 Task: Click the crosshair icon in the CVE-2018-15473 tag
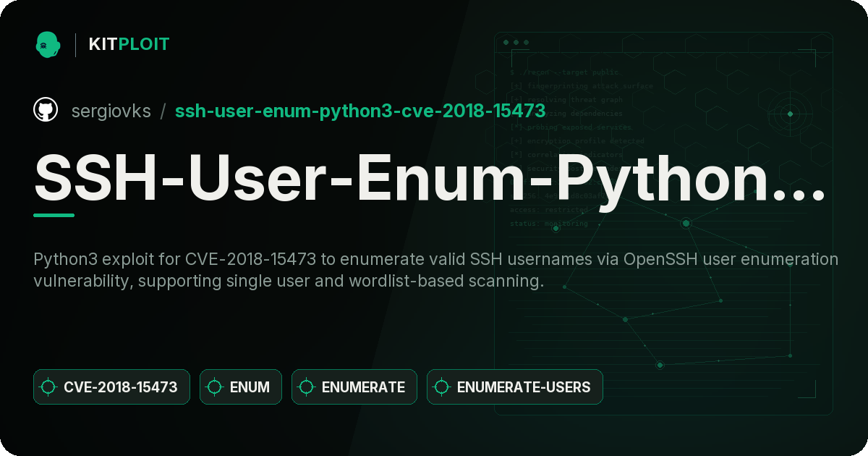pyautogui.click(x=48, y=387)
